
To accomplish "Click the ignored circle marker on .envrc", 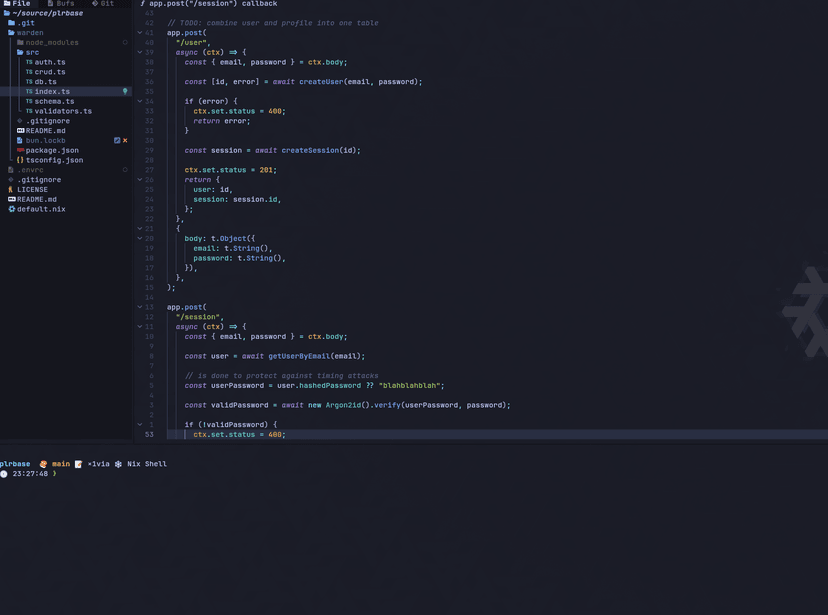I will [125, 170].
